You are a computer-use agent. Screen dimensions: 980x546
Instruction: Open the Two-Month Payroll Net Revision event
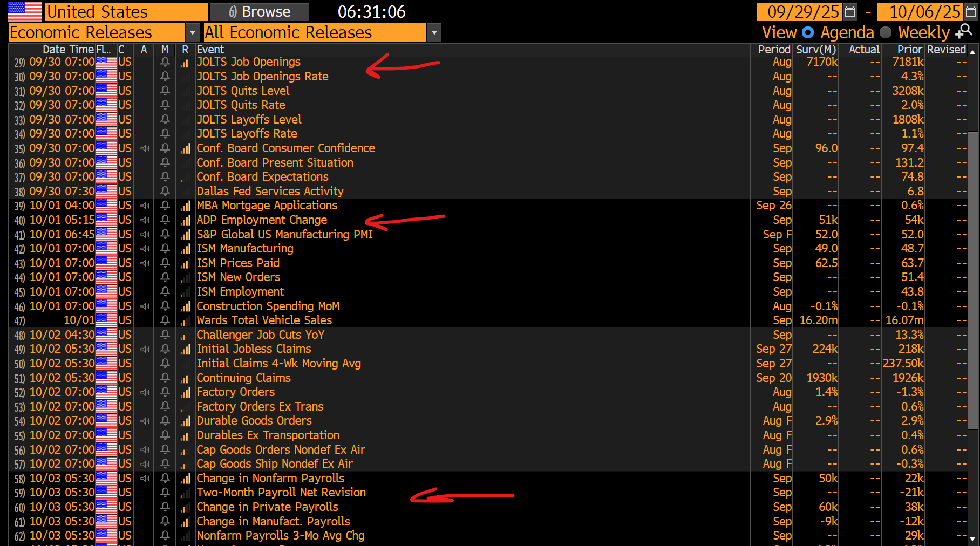tap(281, 493)
